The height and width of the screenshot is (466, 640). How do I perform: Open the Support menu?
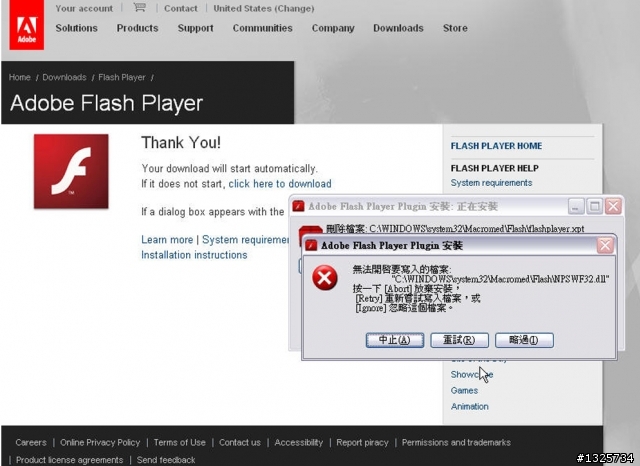click(x=196, y=28)
